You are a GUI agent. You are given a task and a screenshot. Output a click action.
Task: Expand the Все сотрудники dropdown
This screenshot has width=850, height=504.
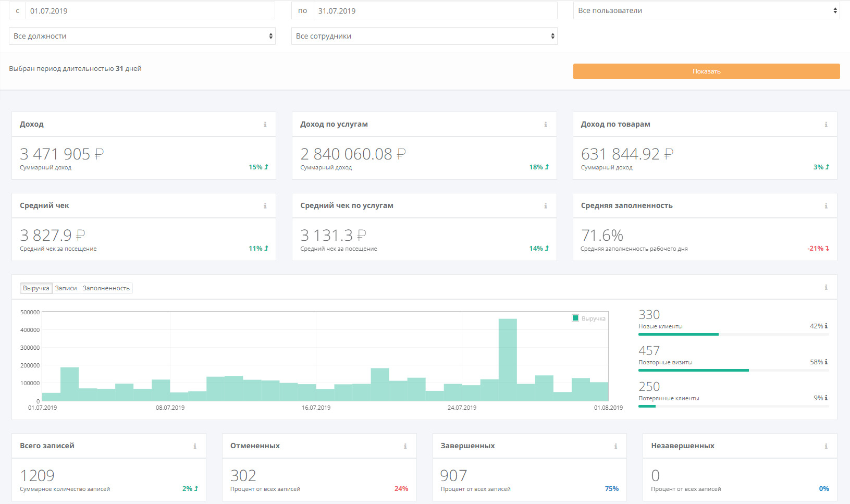coord(424,36)
